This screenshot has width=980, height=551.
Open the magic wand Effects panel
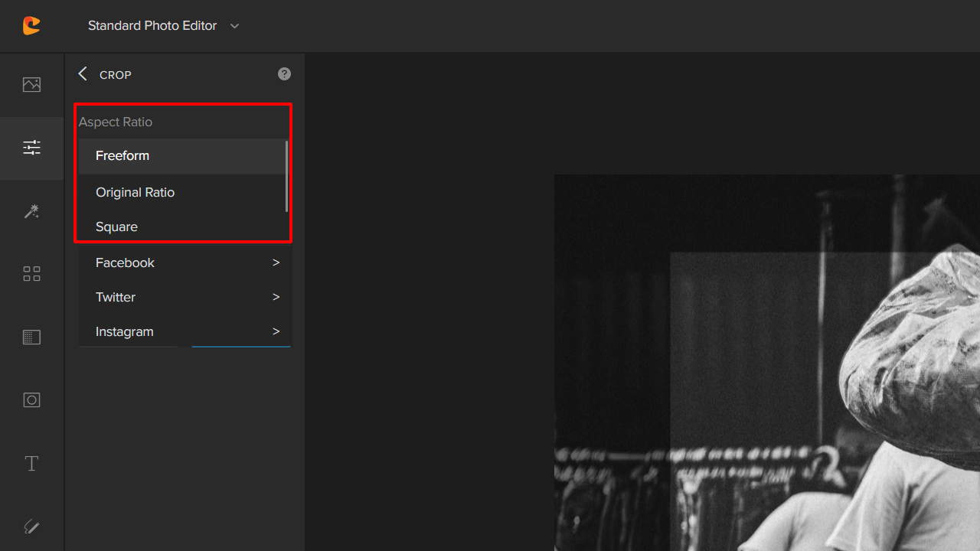coord(31,211)
